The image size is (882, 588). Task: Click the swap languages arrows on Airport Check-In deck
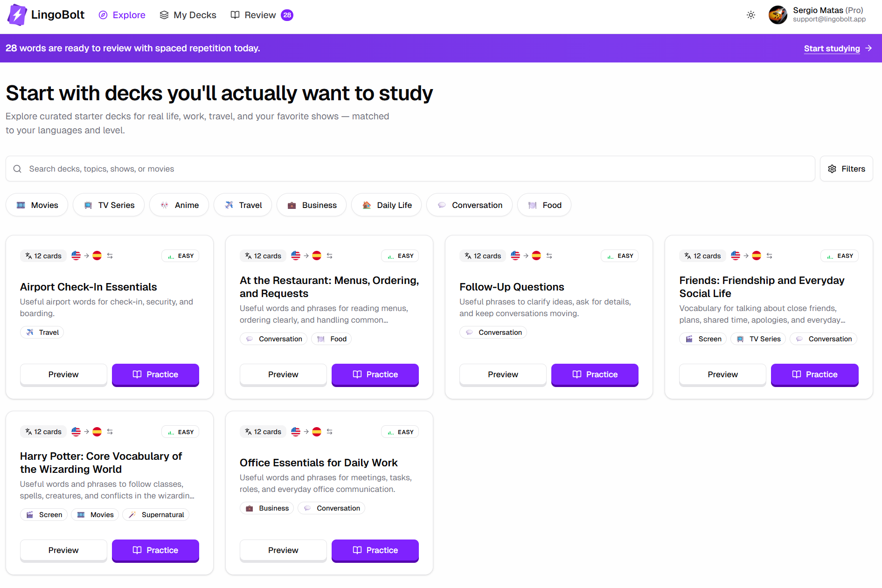click(110, 256)
